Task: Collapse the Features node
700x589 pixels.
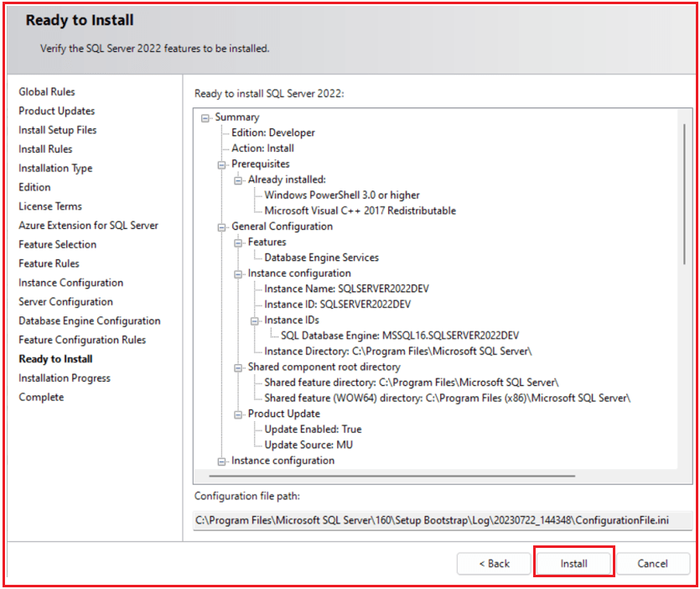Action: (238, 243)
